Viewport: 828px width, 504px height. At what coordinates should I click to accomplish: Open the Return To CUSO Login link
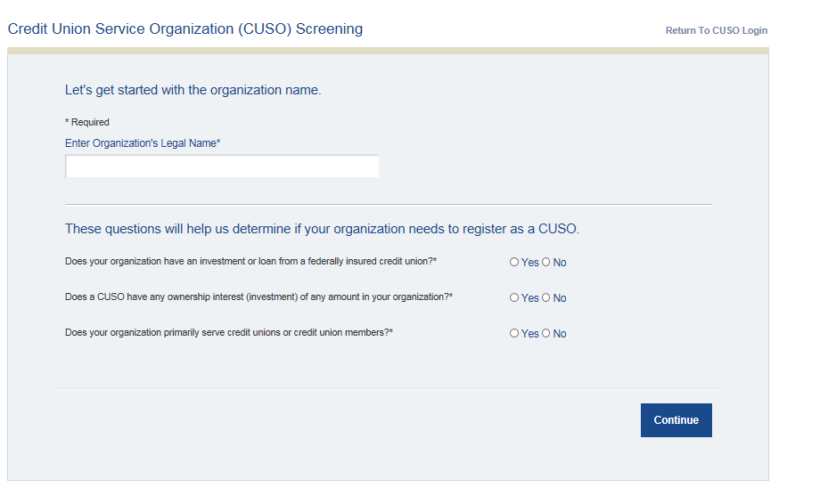click(716, 30)
